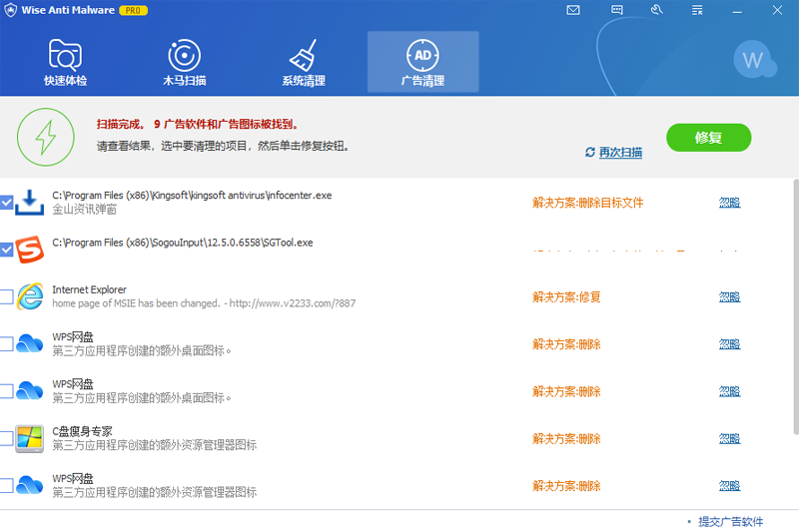This screenshot has width=799, height=532.
Task: Switch to 系统清理 tab
Action: coord(304,62)
